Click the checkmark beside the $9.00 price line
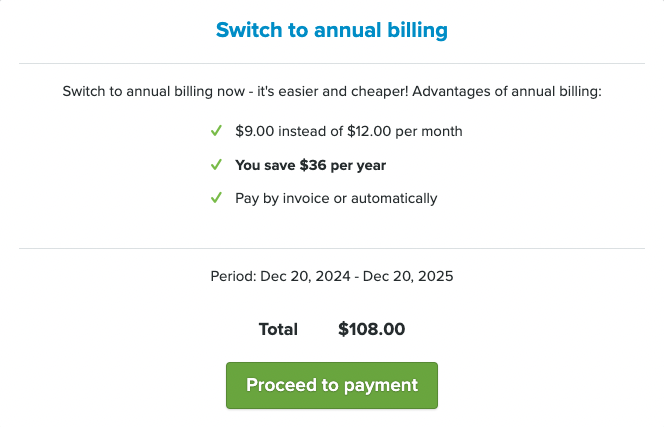Image resolution: width=664 pixels, height=427 pixels. pyautogui.click(x=216, y=131)
